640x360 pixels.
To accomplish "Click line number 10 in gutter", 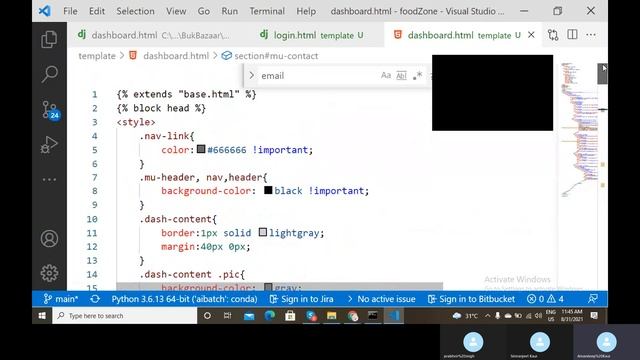I will coord(92,219).
